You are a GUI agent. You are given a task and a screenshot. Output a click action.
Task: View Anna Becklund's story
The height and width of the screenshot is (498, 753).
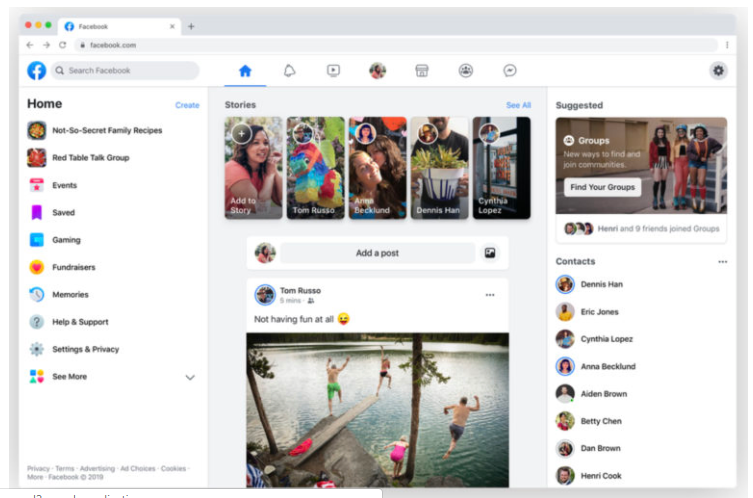(377, 168)
